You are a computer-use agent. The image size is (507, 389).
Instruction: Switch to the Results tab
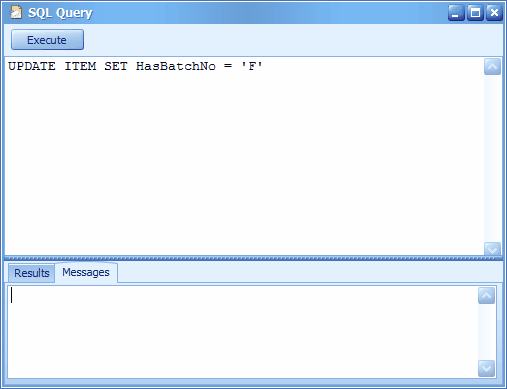32,273
